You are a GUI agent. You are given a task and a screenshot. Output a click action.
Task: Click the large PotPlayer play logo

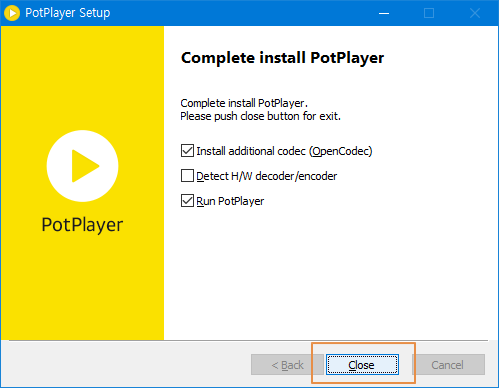[82, 166]
